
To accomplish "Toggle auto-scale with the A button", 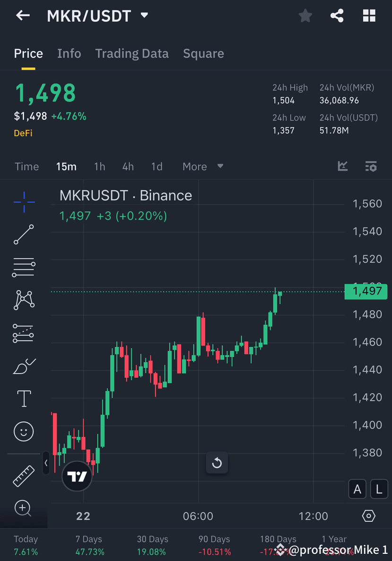I will coord(357,489).
